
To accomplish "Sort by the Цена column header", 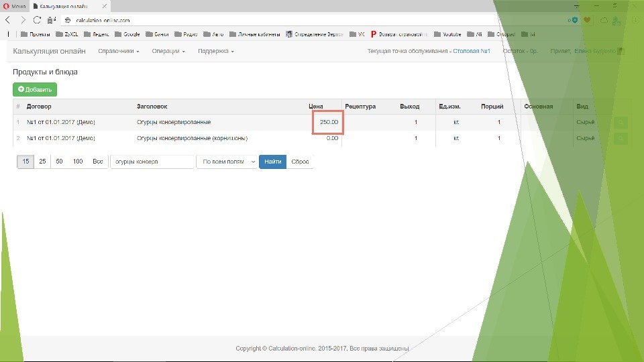I will point(316,107).
